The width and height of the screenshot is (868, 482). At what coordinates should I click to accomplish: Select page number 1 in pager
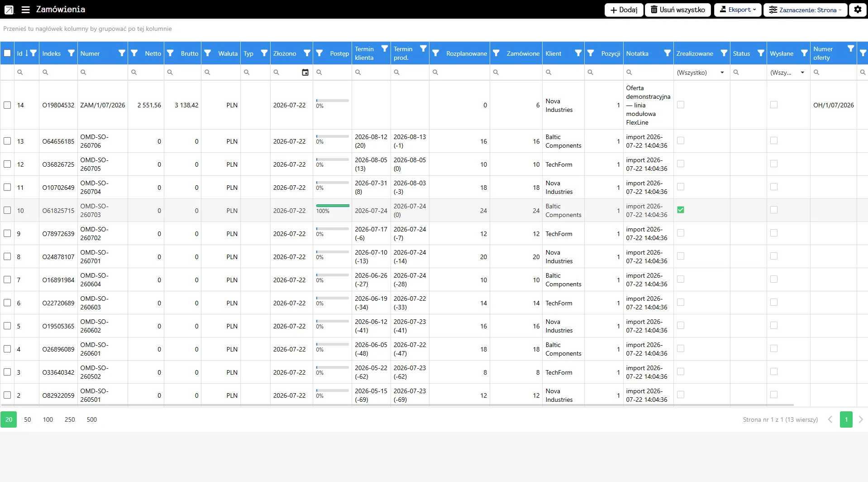click(x=846, y=419)
